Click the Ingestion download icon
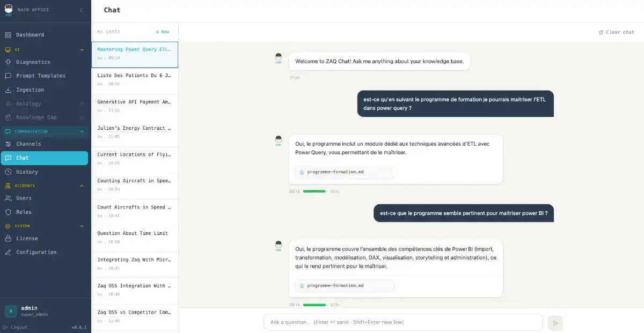The width and height of the screenshot is (644, 333). (8, 90)
